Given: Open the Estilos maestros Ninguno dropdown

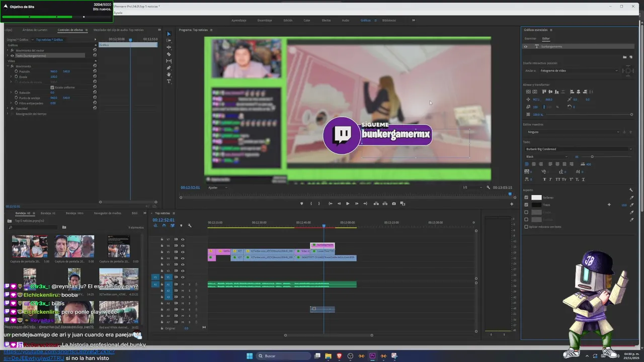Looking at the screenshot, I should (x=572, y=132).
